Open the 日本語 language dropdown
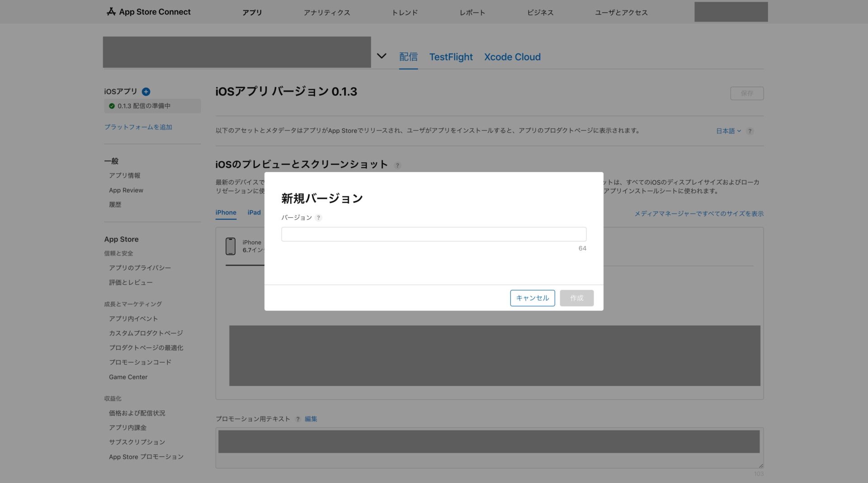 [728, 131]
